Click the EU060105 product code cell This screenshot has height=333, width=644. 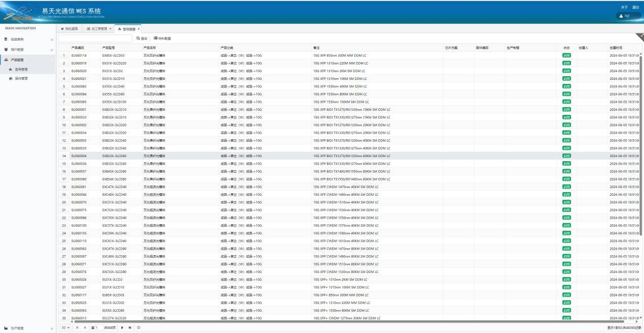click(x=79, y=233)
